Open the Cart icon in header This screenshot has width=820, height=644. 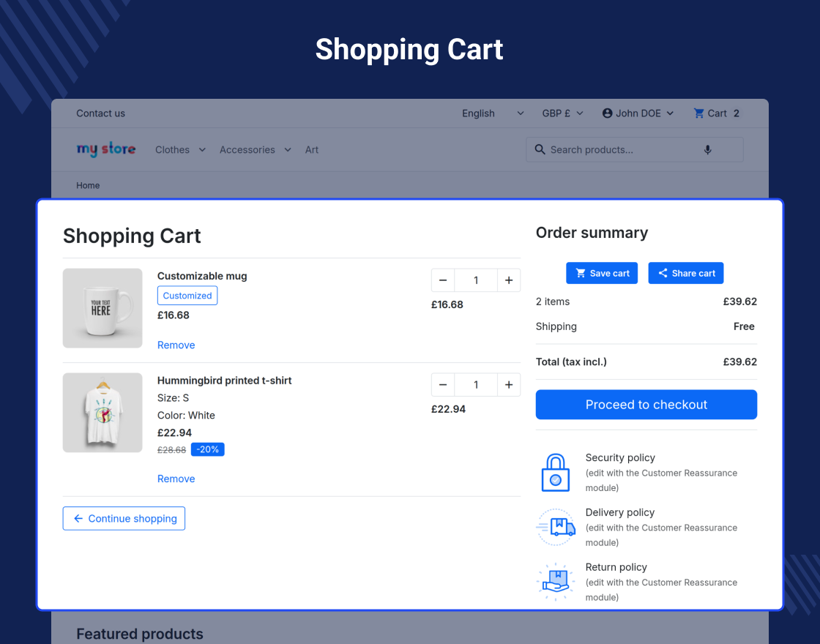tap(698, 113)
